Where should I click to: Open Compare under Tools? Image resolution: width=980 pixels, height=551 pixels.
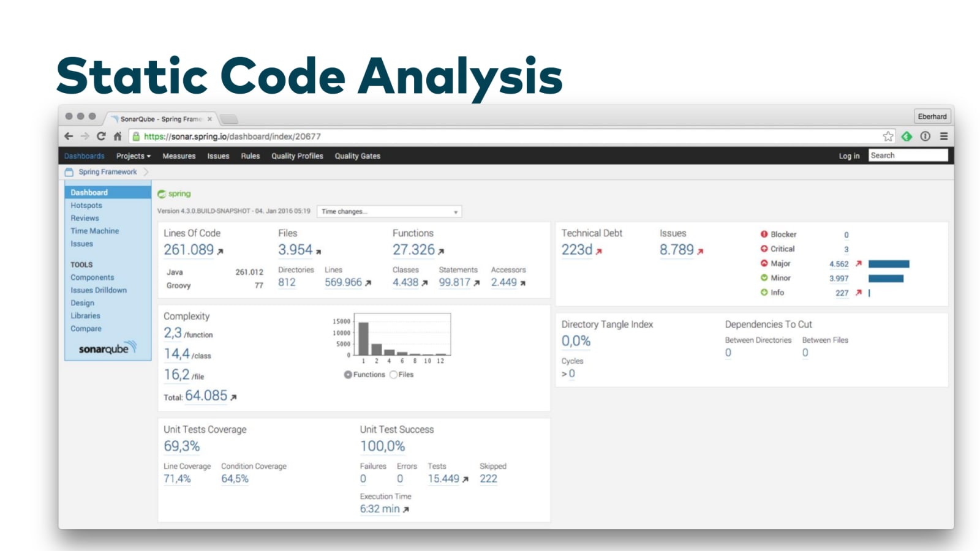(x=86, y=329)
